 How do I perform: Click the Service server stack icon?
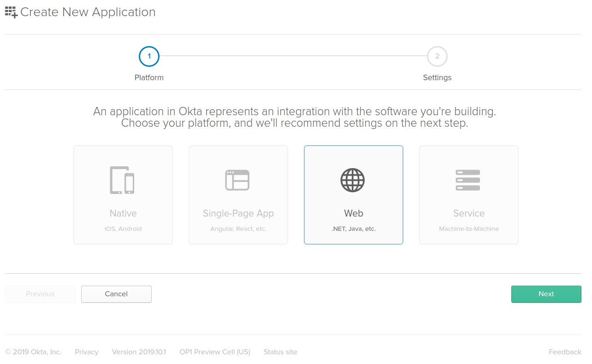pos(468,180)
